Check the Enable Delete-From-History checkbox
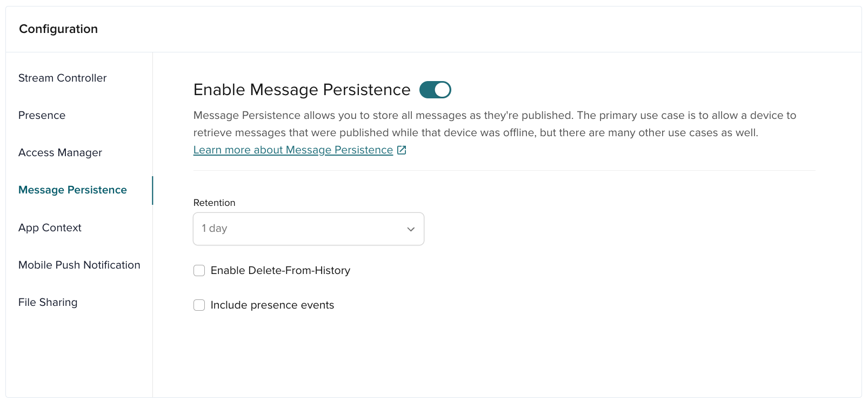The image size is (868, 401). 199,270
